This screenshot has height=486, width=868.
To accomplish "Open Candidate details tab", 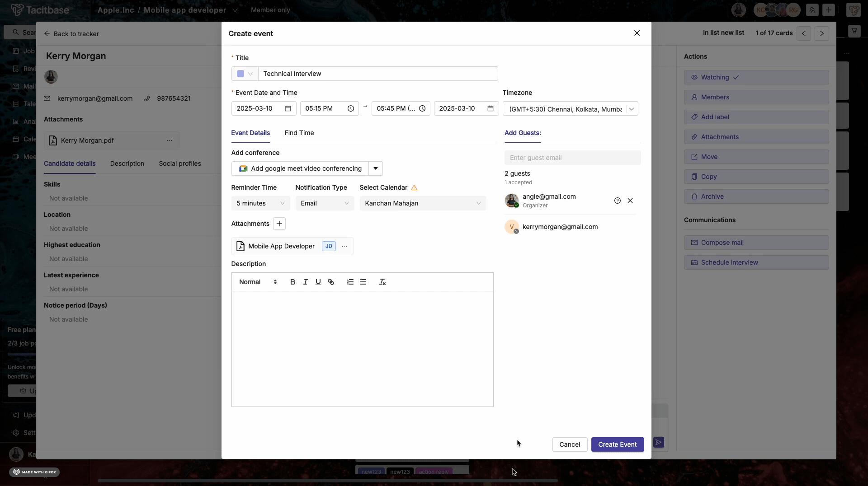I will point(70,164).
